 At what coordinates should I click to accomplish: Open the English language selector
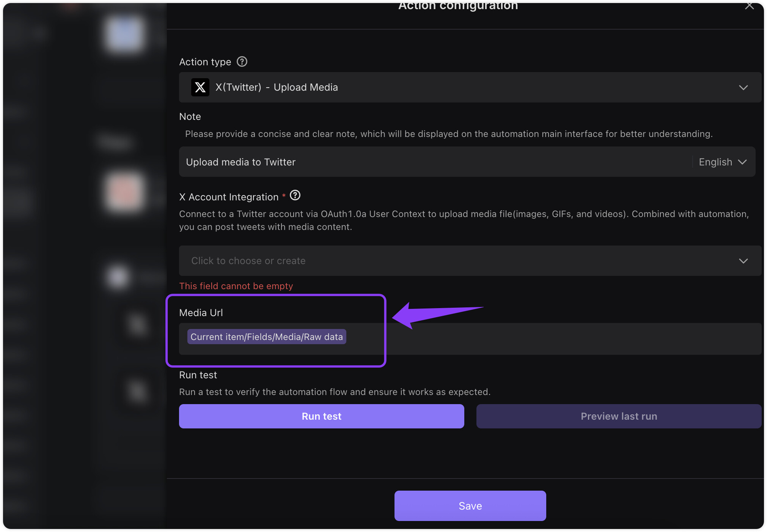pyautogui.click(x=723, y=162)
